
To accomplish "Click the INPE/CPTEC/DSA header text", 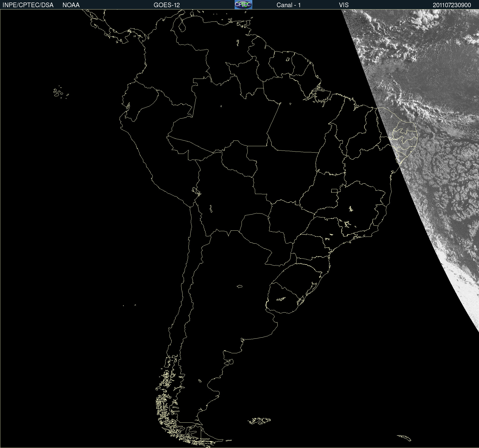I will 28,5.
